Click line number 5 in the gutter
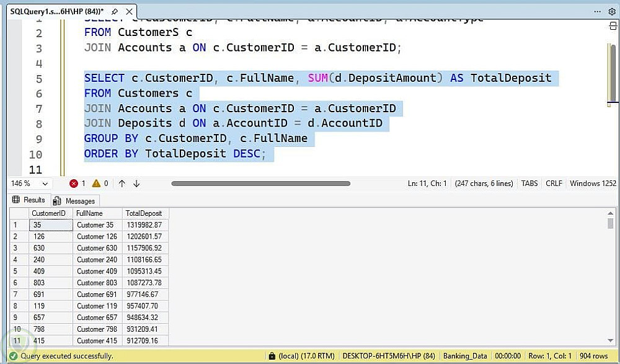620x364 pixels. (38, 79)
